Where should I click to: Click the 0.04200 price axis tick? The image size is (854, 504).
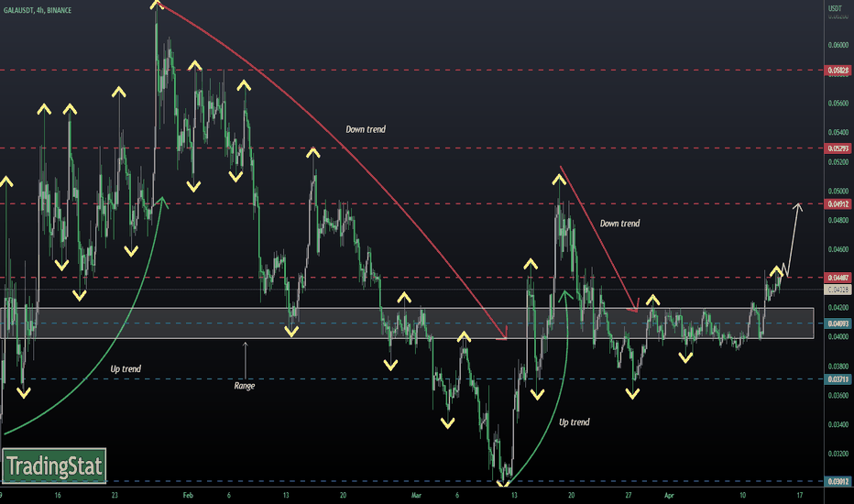pyautogui.click(x=838, y=308)
